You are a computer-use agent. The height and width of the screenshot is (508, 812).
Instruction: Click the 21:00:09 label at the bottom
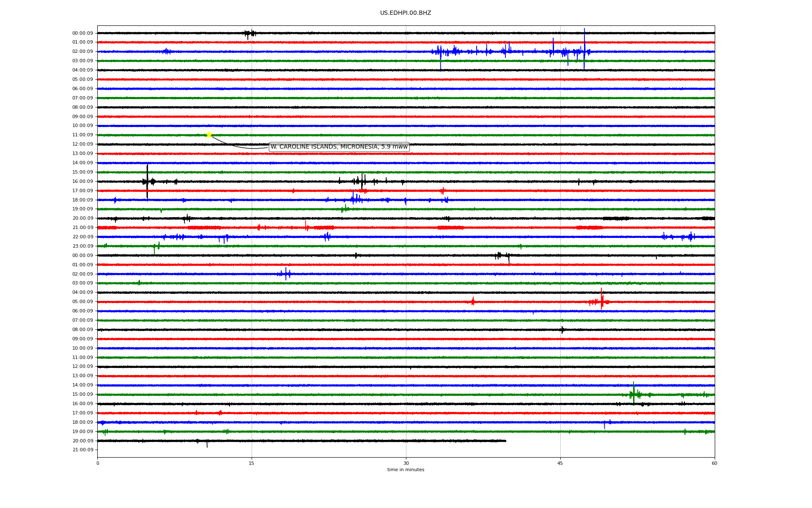(82, 450)
